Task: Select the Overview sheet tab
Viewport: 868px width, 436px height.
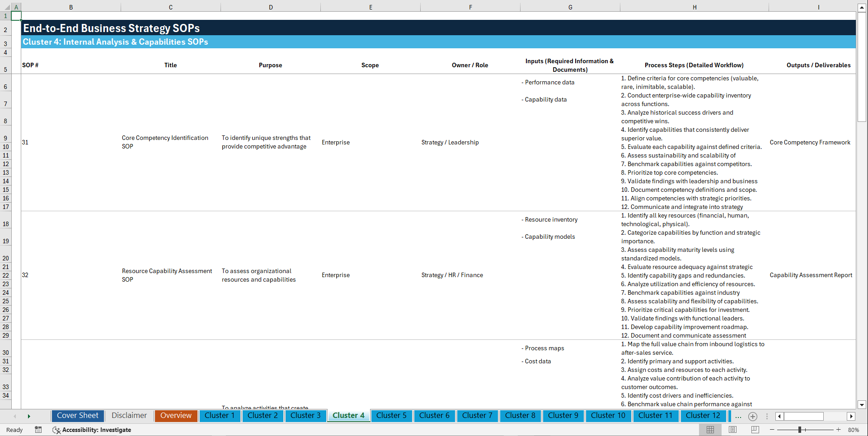Action: (176, 415)
